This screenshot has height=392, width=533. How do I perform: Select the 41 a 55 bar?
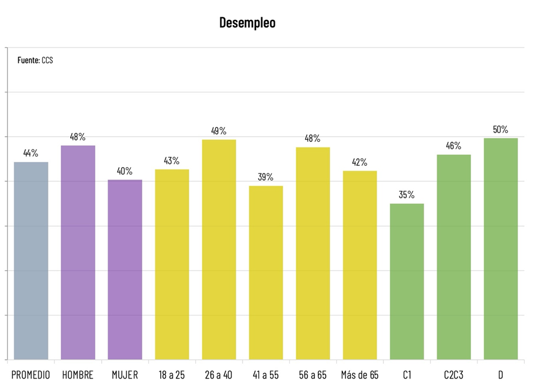[x=266, y=272]
